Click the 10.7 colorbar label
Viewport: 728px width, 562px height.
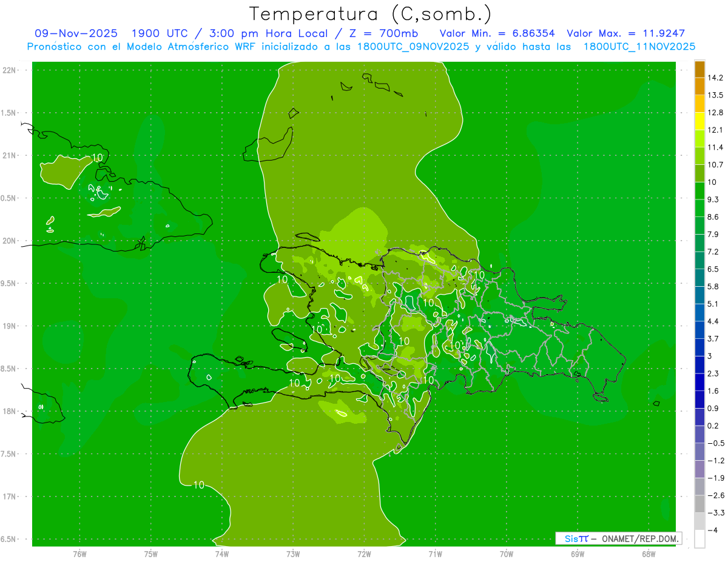[715, 164]
